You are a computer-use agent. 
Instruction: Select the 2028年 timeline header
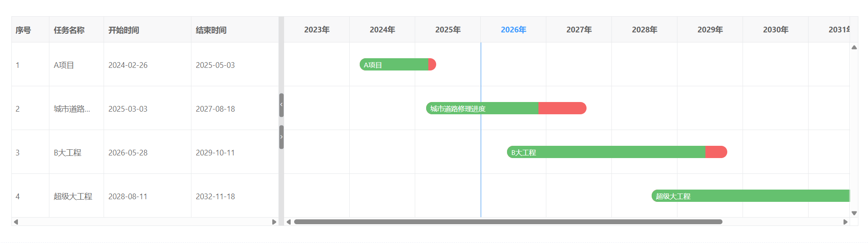645,30
